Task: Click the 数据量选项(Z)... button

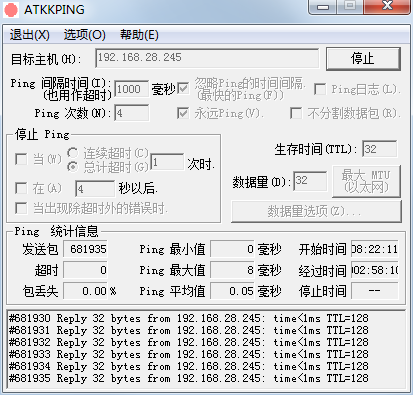Action: (x=316, y=211)
